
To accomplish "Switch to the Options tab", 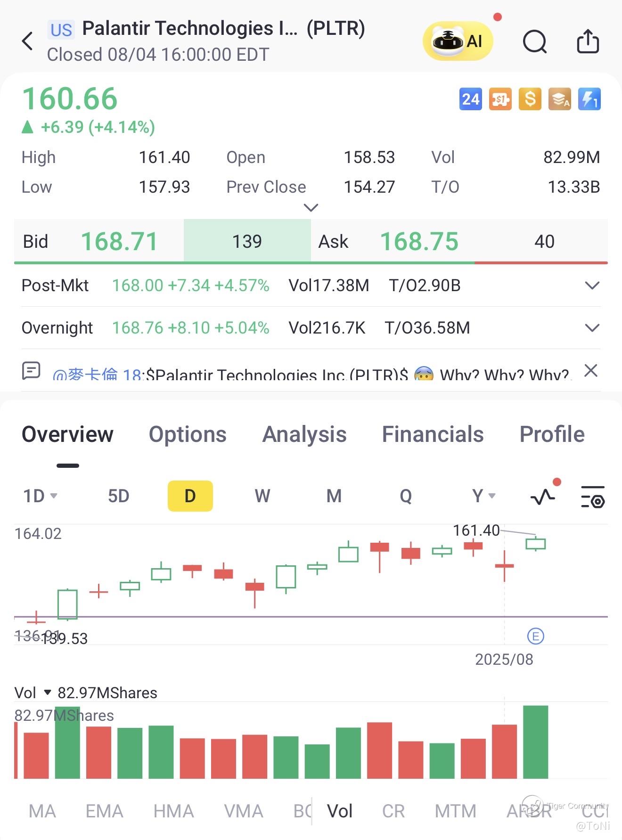I will pos(188,434).
